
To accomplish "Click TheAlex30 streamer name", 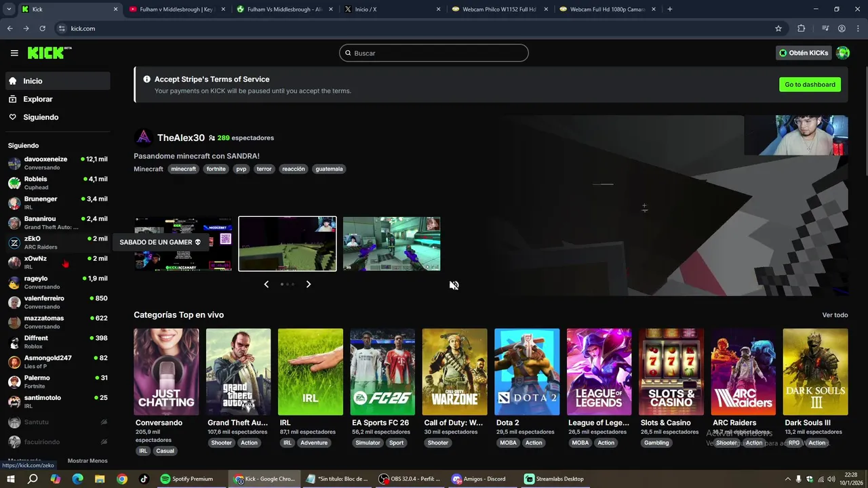I will coord(181,138).
